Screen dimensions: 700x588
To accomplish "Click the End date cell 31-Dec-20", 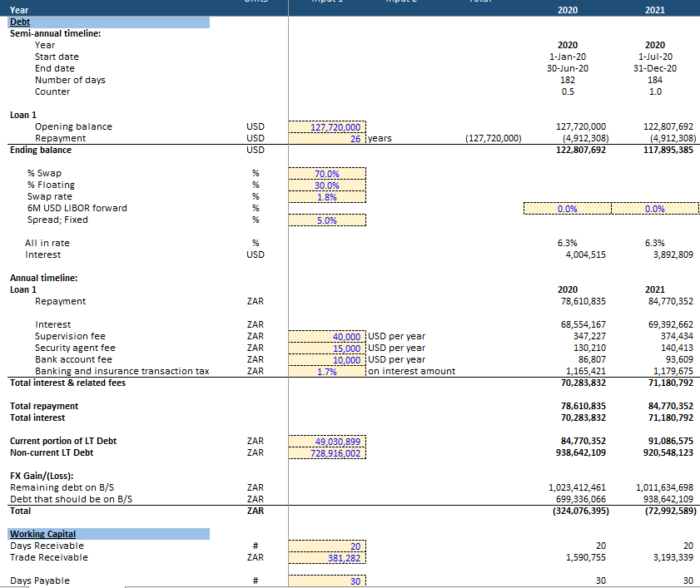I will (655, 68).
